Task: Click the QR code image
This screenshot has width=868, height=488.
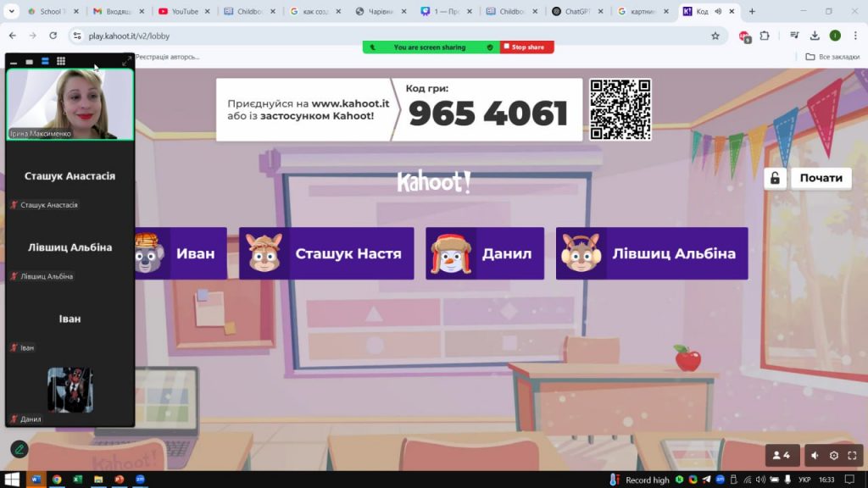Action: click(620, 109)
